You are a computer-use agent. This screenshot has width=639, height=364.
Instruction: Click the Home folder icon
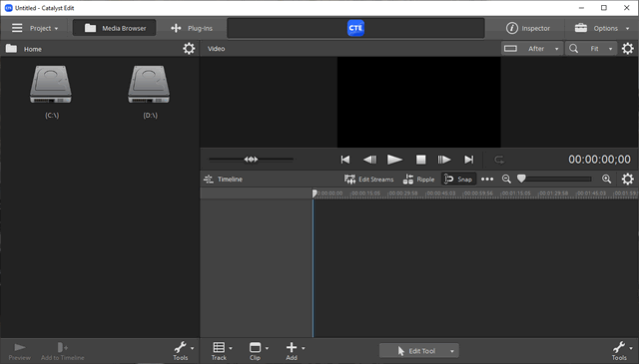pyautogui.click(x=11, y=49)
